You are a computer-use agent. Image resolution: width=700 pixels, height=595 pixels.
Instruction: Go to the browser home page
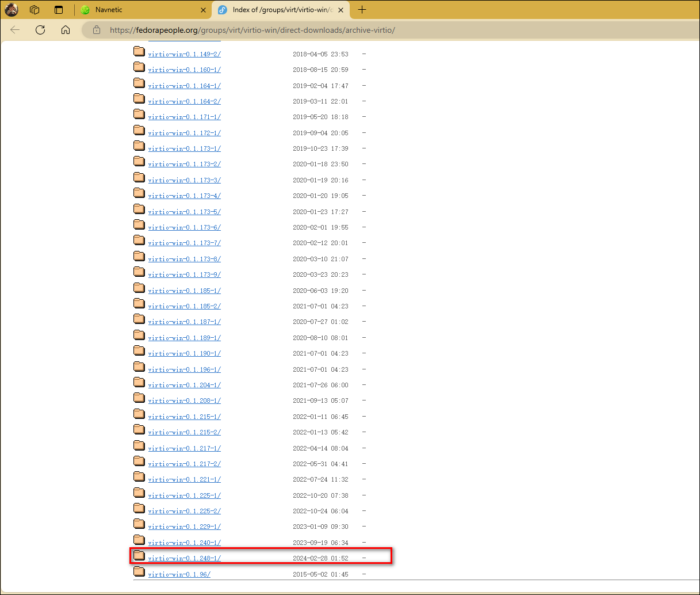(x=66, y=30)
